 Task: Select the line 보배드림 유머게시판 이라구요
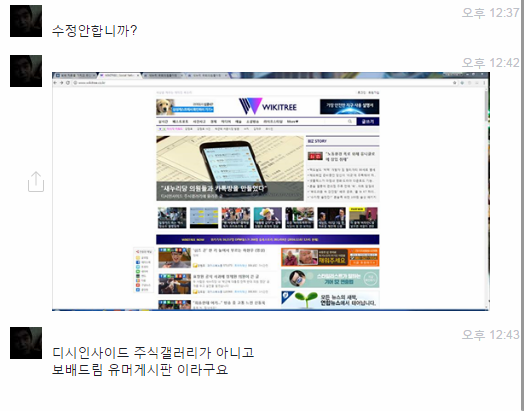140,370
